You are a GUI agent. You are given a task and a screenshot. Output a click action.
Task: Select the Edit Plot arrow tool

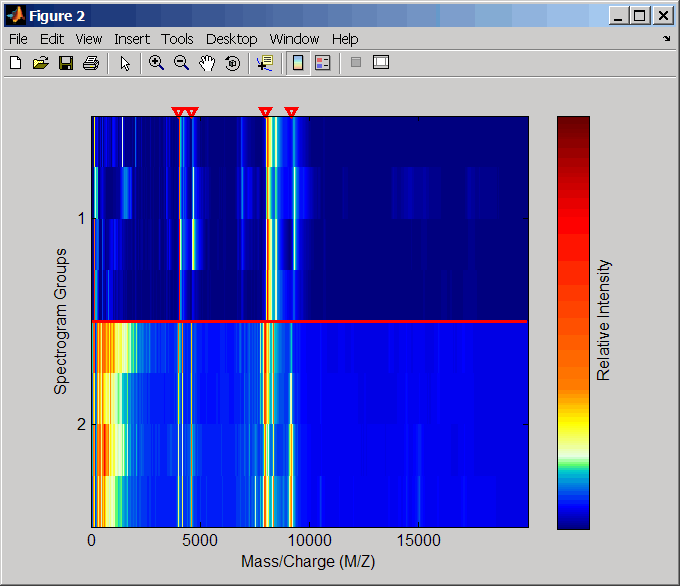[125, 63]
